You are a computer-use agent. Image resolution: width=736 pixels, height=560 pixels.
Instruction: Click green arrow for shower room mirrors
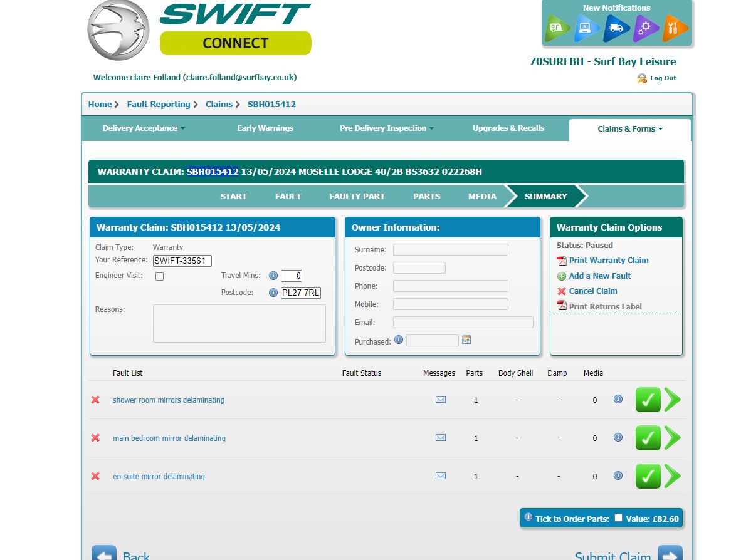(x=672, y=400)
